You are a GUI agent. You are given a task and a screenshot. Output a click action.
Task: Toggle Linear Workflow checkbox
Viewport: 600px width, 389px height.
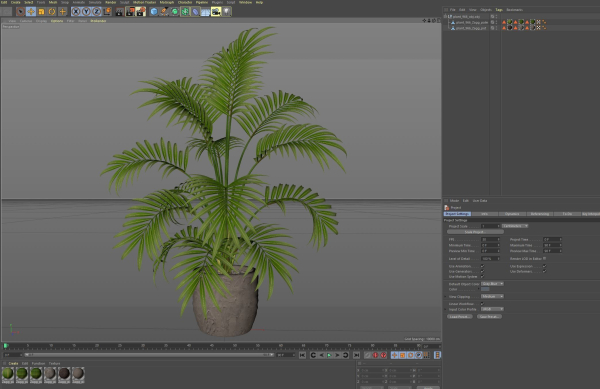click(x=482, y=303)
